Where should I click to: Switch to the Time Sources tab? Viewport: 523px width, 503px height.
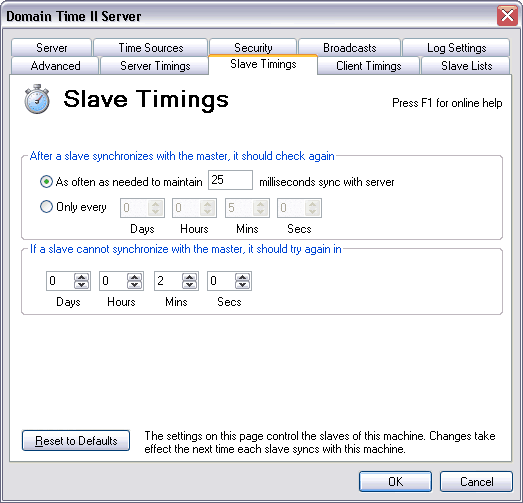coord(151,48)
